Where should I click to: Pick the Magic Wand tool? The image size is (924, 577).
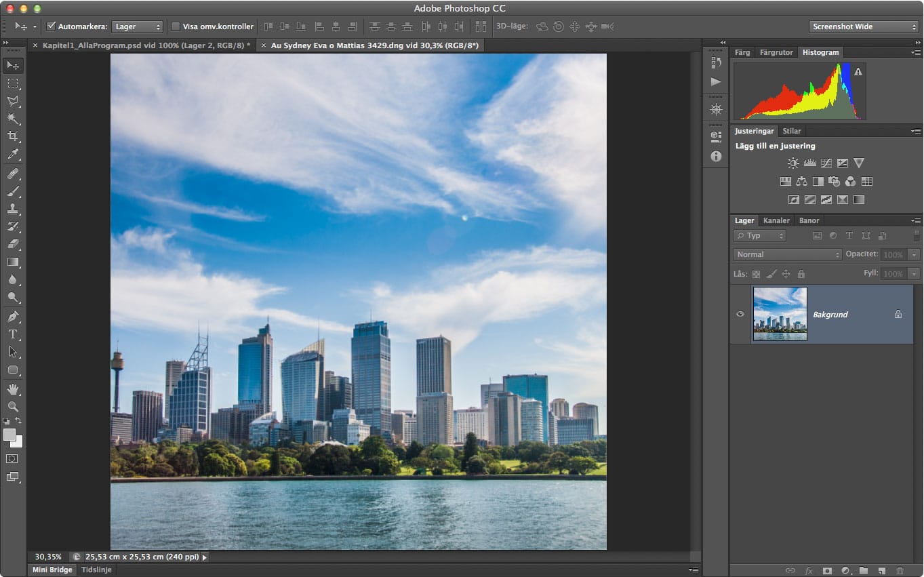(13, 119)
